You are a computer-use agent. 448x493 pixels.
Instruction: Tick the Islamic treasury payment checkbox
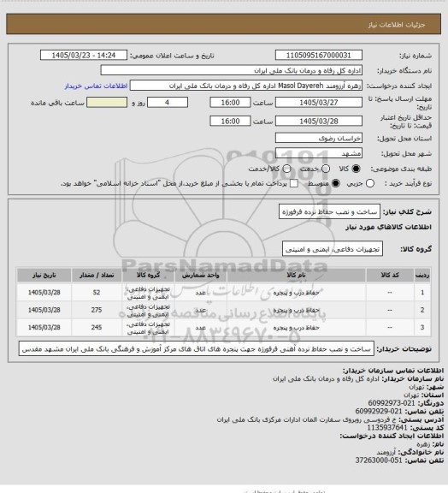tap(294, 183)
